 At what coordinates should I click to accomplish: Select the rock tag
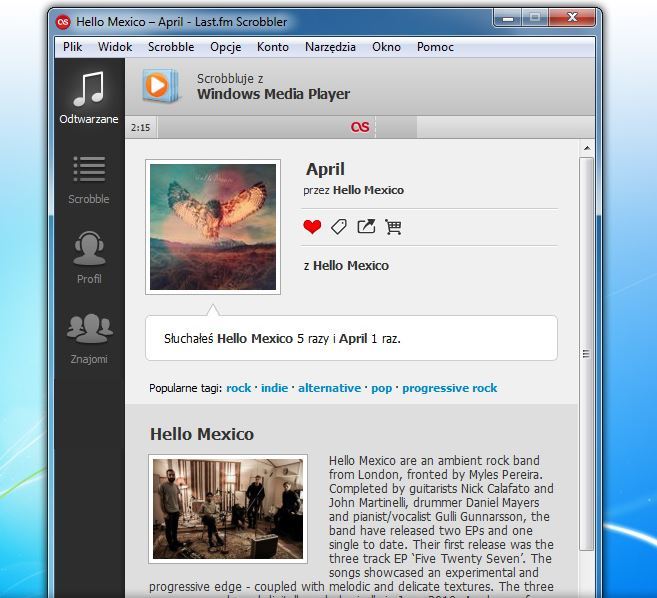tap(238, 388)
